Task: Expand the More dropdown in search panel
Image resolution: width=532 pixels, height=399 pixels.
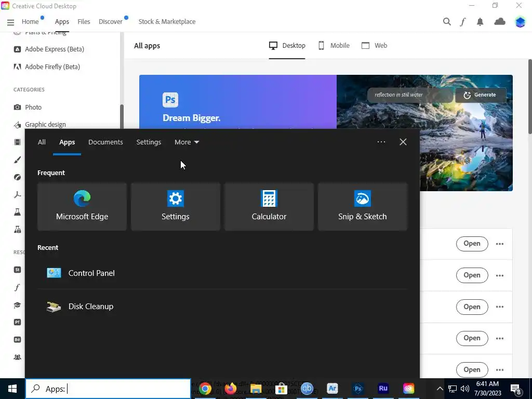Action: pyautogui.click(x=187, y=142)
